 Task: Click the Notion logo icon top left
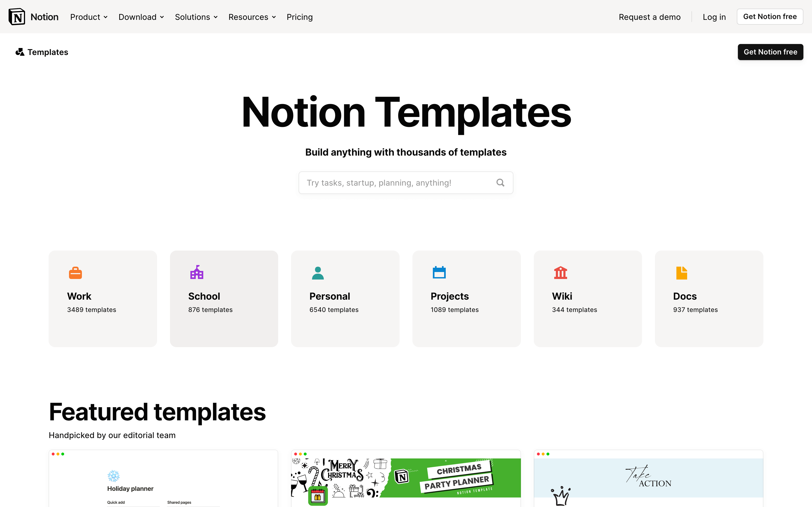(17, 16)
